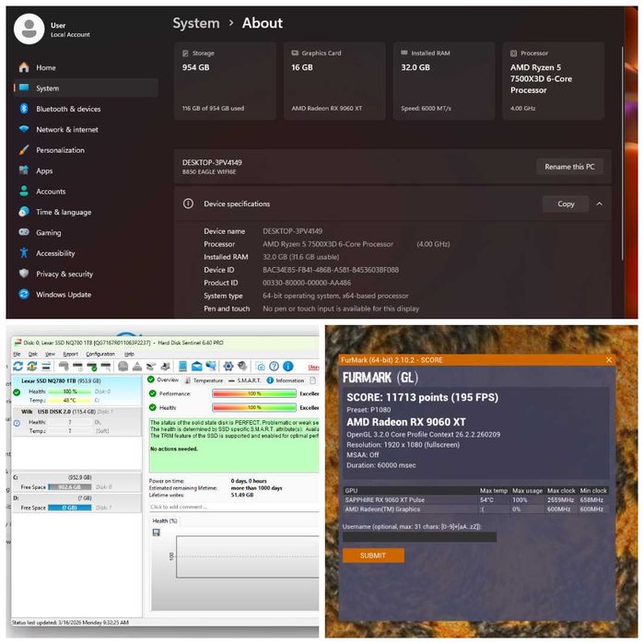Select System in the Settings sidebar

(87, 88)
